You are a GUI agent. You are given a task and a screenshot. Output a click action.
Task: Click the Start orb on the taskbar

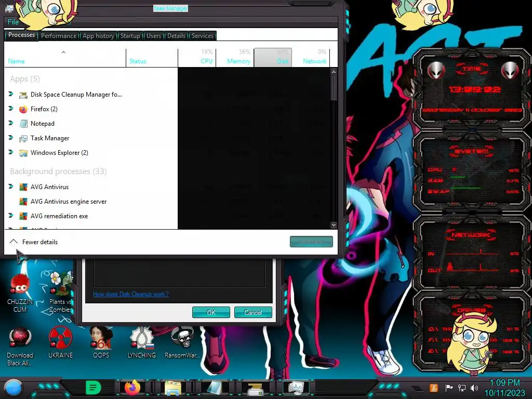coord(14,388)
